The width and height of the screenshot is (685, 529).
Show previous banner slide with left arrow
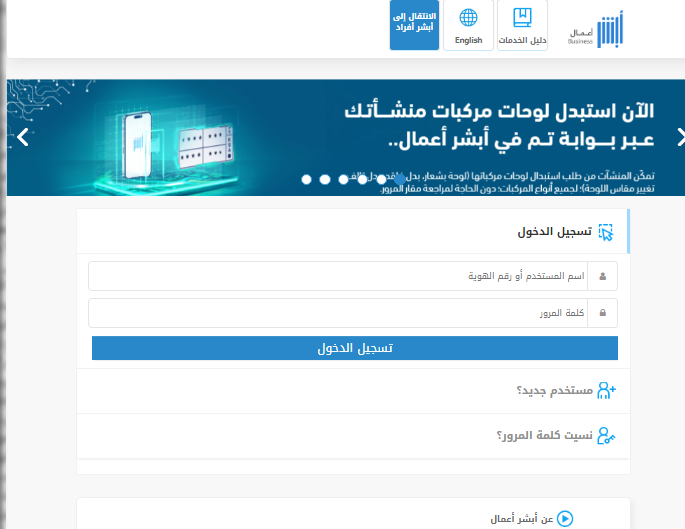22,138
